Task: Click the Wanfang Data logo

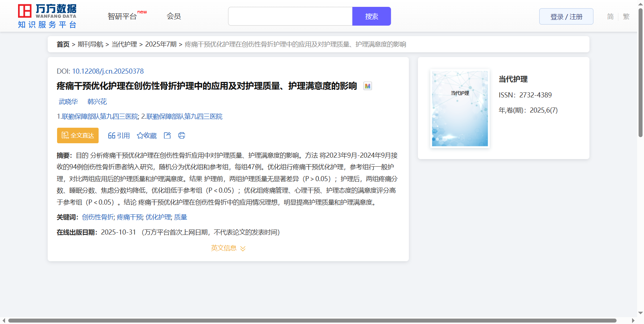Action: [x=47, y=16]
